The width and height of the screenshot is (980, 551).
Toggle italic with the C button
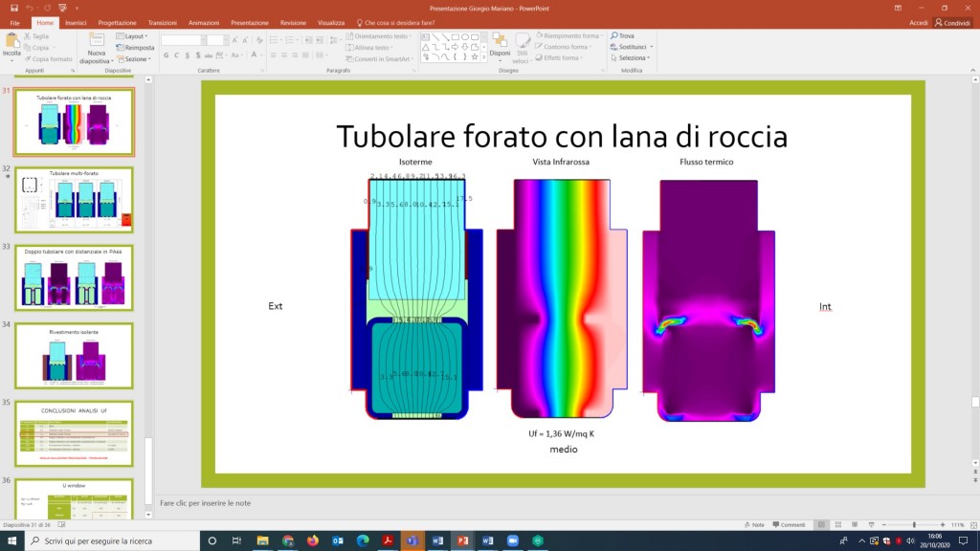176,55
